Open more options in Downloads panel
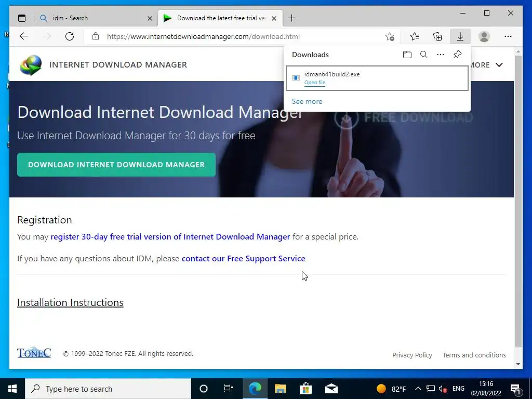This screenshot has height=399, width=532. [441, 55]
